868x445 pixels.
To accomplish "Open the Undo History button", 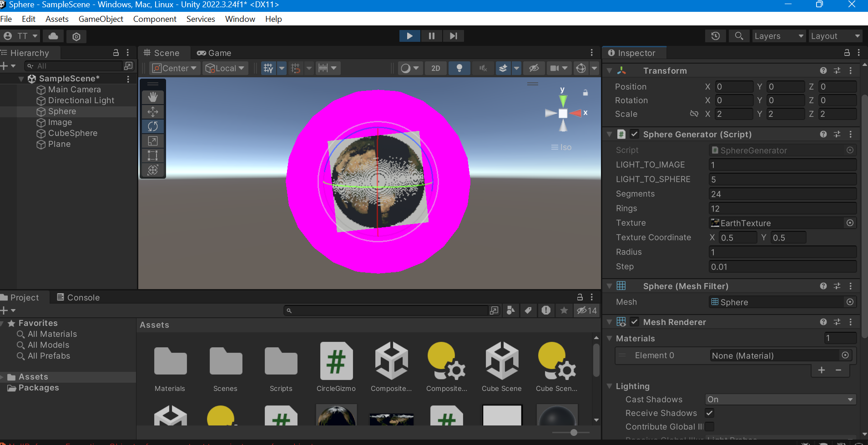I will point(716,36).
